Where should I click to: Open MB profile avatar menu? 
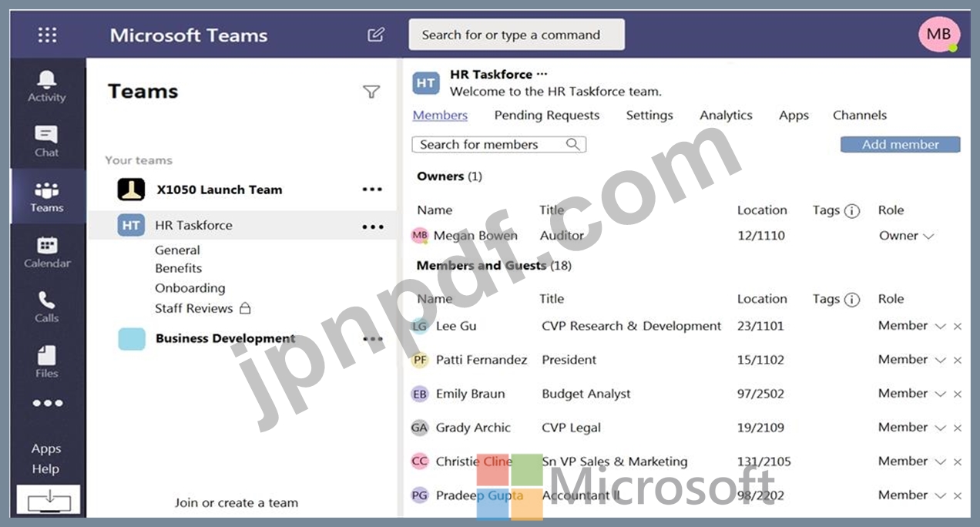[938, 34]
